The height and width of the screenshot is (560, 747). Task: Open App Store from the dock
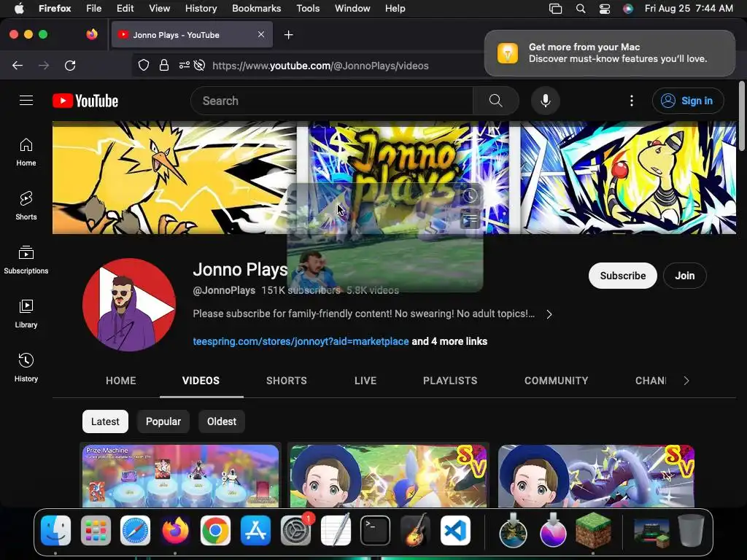point(255,531)
